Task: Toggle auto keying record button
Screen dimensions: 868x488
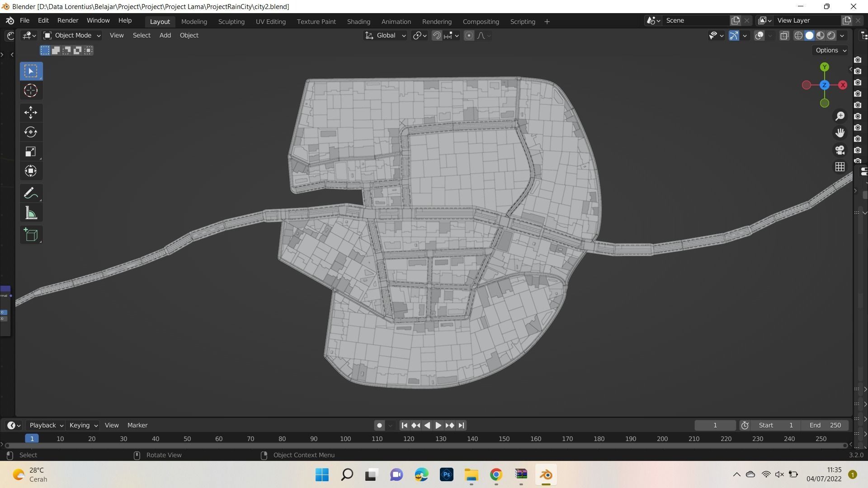Action: pyautogui.click(x=379, y=425)
